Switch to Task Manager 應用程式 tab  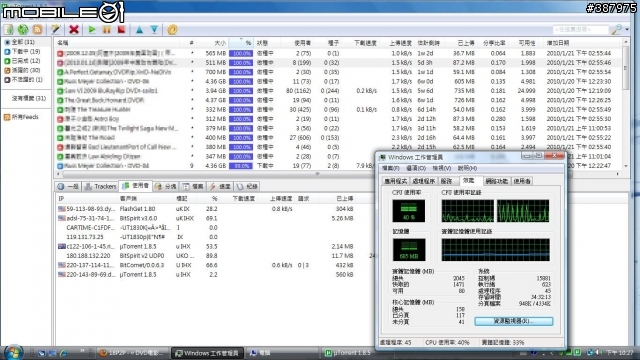(x=395, y=181)
